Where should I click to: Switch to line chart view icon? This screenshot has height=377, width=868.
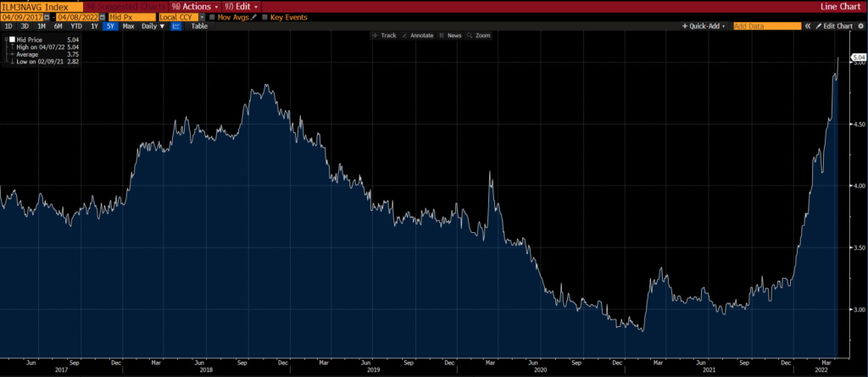click(176, 26)
